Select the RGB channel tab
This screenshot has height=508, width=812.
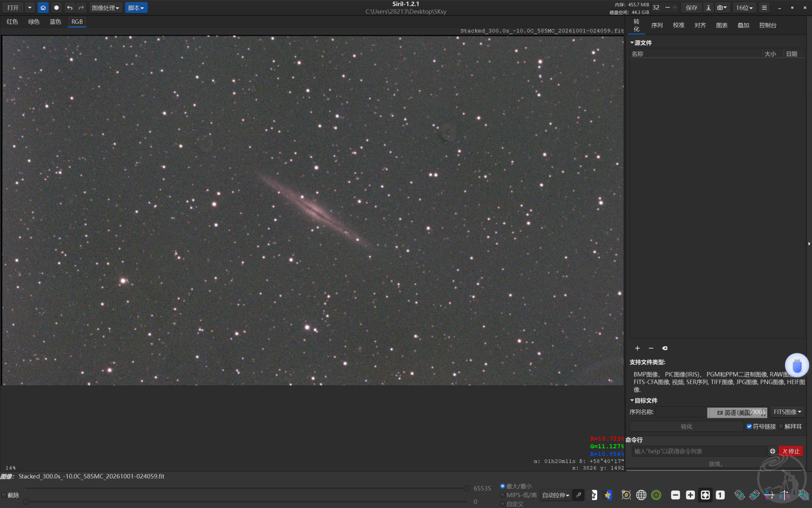click(77, 22)
